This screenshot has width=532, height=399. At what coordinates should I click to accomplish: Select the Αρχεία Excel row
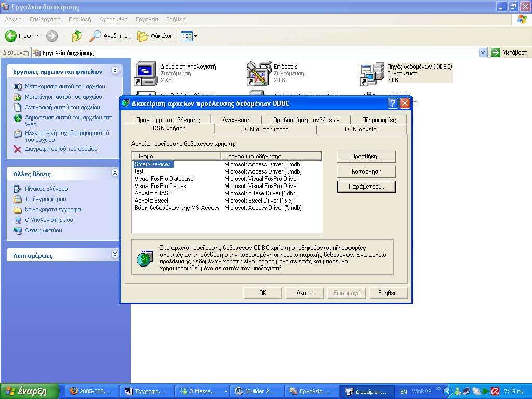227,201
